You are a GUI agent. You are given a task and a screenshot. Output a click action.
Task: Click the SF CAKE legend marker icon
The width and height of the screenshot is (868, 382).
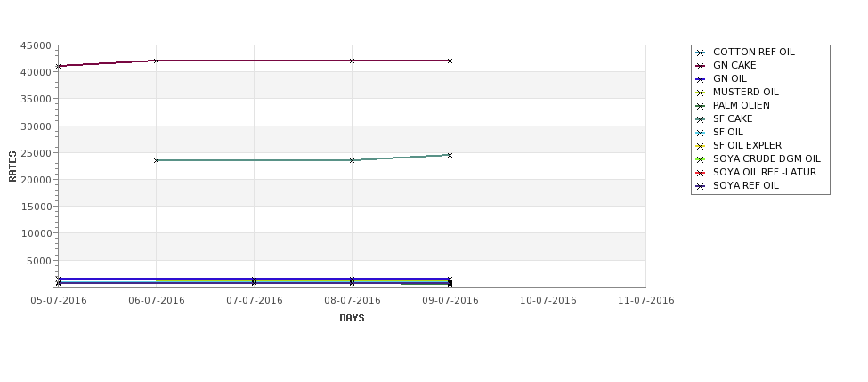(701, 119)
